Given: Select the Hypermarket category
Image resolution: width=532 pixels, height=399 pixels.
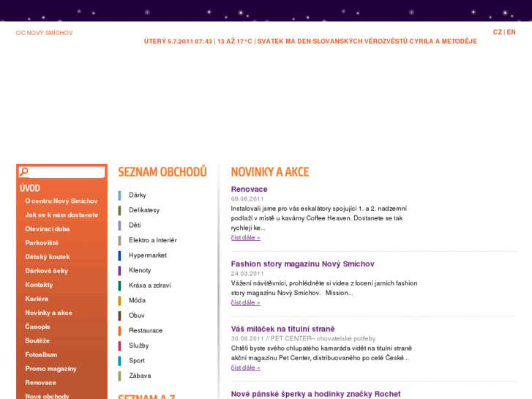Looking at the screenshot, I should 148,256.
